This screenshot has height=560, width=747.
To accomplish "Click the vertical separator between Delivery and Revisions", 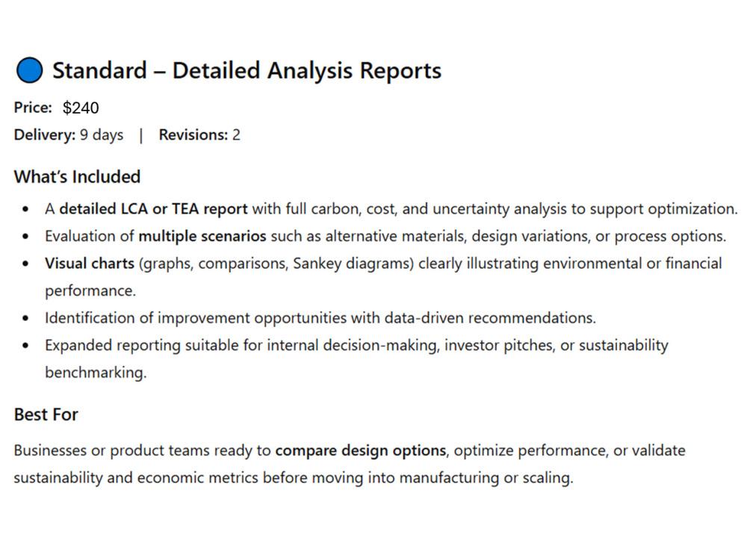I will [141, 136].
